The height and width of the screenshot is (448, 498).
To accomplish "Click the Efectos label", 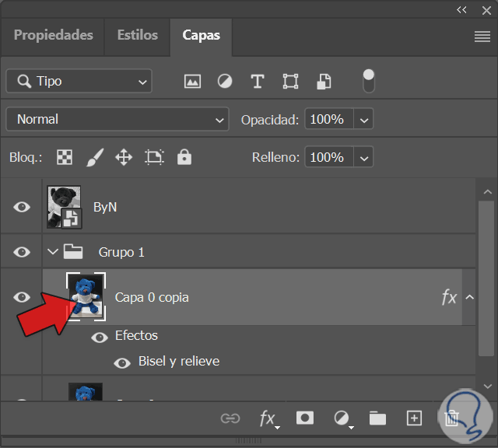I will [x=136, y=335].
